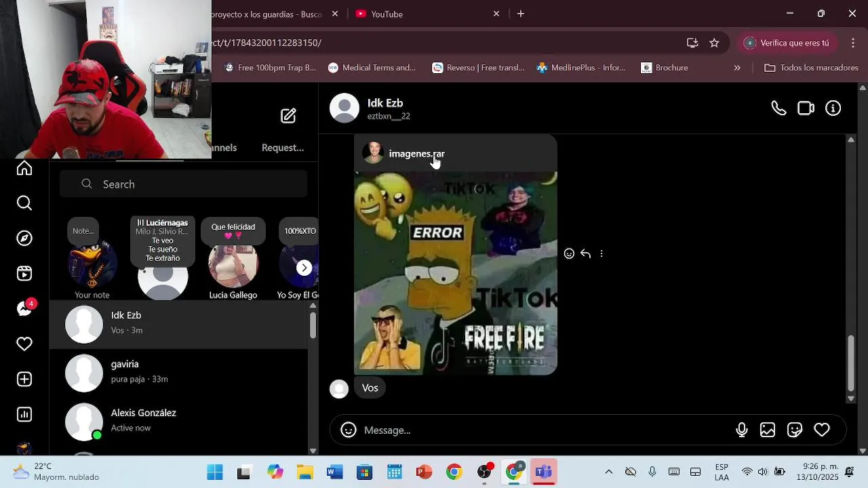Click the imagenes.rar sender name
This screenshot has height=488, width=868.
417,154
